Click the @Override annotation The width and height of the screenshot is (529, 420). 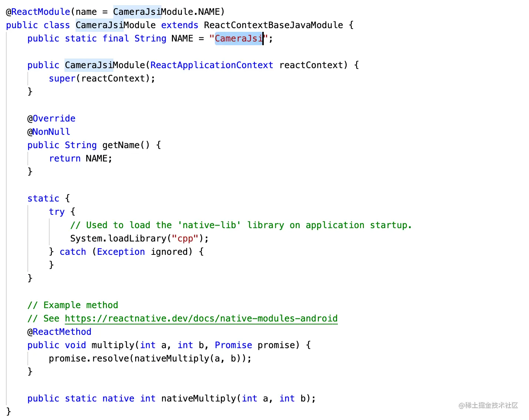[51, 119]
